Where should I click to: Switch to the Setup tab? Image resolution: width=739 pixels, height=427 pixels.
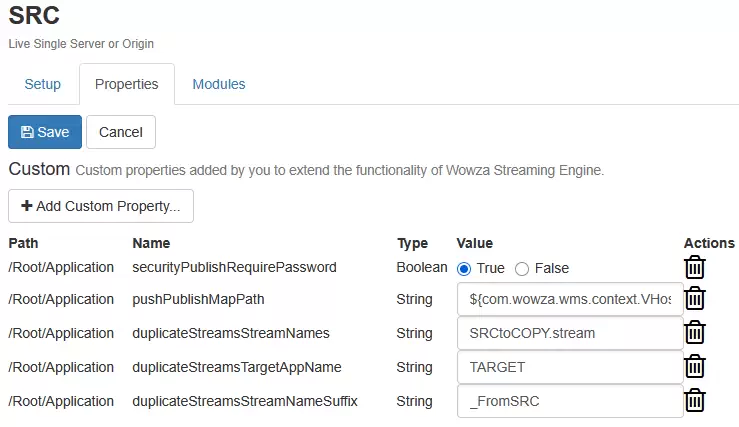[x=42, y=84]
